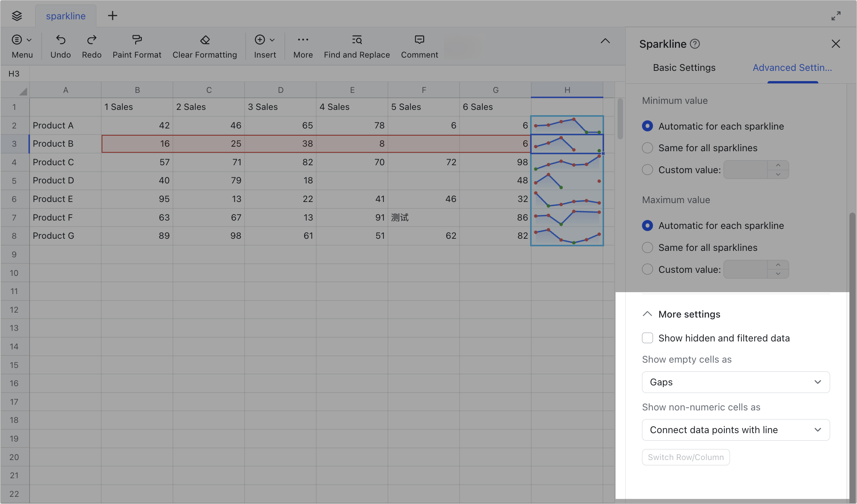Open the Show empty cells as dropdown
Image resolution: width=857 pixels, height=504 pixels.
click(735, 382)
